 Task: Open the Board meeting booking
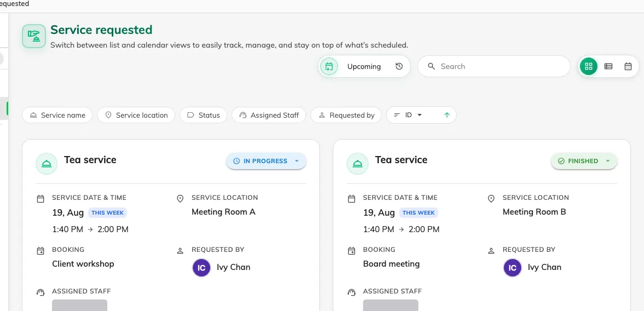pos(392,264)
